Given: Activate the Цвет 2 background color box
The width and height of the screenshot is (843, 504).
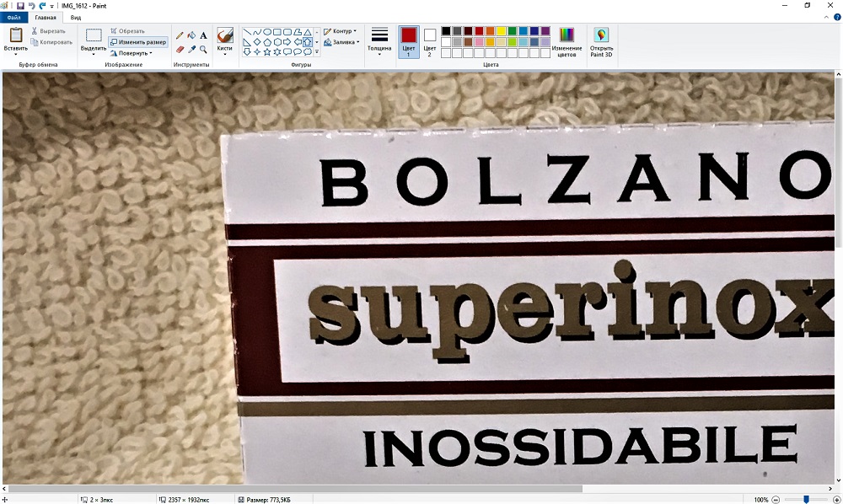Looking at the screenshot, I should point(430,42).
